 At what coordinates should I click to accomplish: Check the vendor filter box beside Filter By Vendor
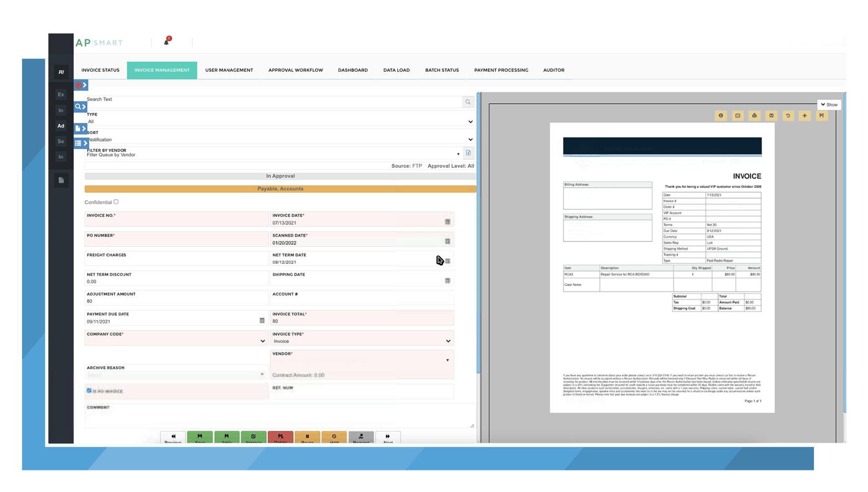click(468, 153)
